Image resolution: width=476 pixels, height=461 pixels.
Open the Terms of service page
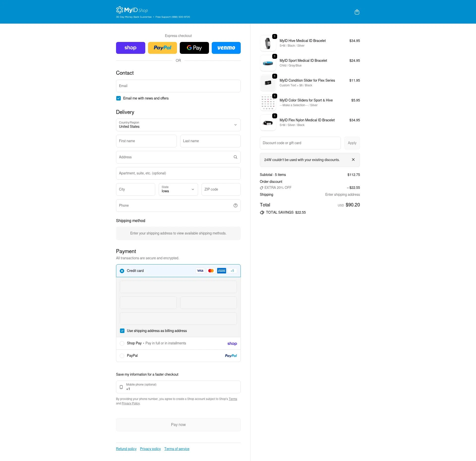[x=177, y=449]
